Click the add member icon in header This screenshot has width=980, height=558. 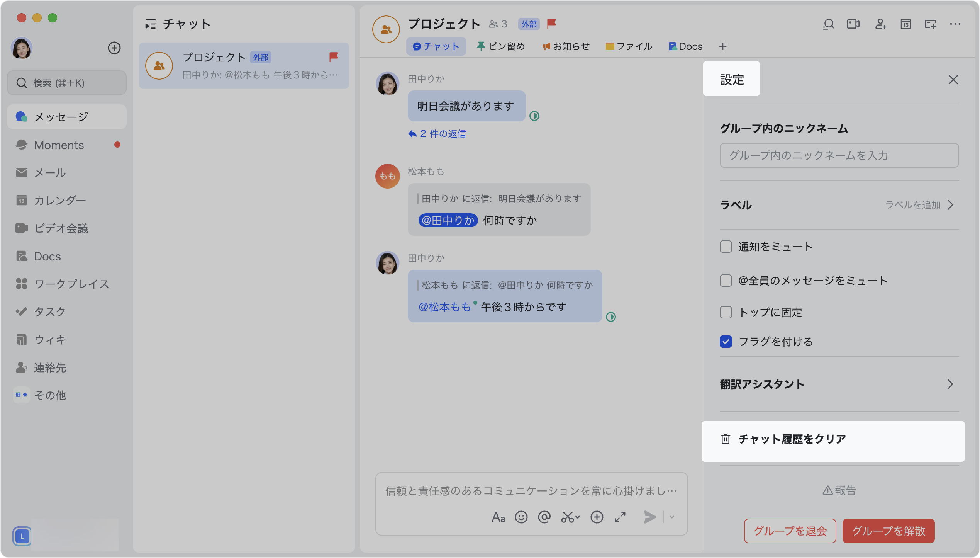tap(880, 24)
